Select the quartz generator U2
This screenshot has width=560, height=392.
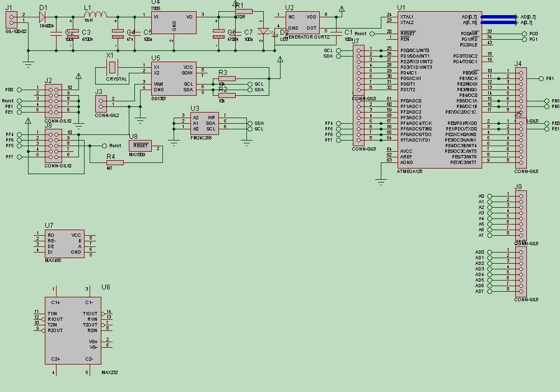tap(301, 22)
